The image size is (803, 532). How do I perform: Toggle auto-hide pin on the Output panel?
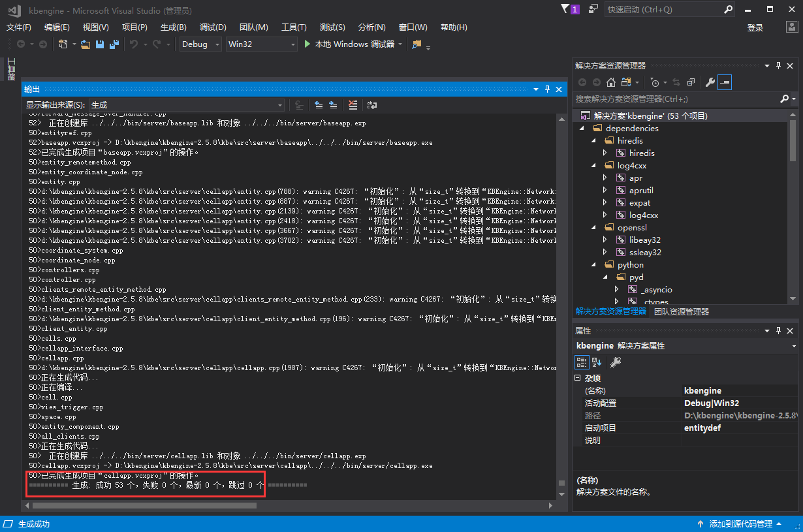pyautogui.click(x=547, y=89)
